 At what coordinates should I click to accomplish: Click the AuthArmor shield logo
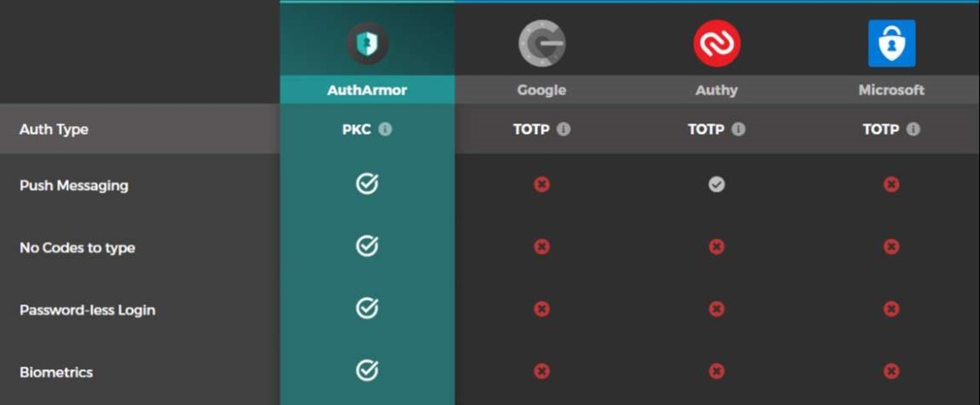[367, 44]
